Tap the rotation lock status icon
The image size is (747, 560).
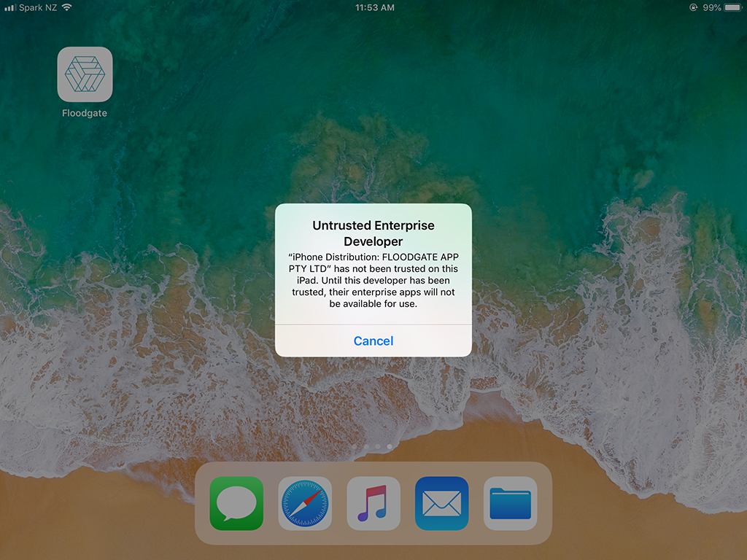click(694, 7)
